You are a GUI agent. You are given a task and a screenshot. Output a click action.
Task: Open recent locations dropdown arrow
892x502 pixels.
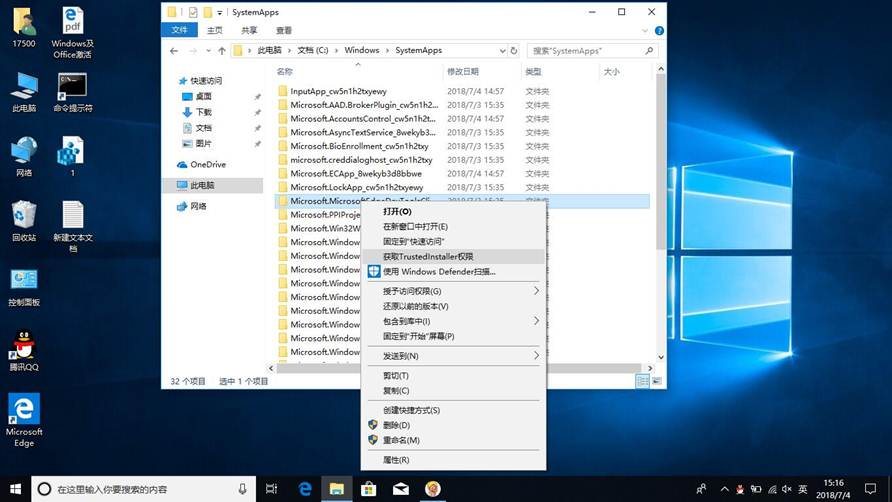click(x=208, y=51)
